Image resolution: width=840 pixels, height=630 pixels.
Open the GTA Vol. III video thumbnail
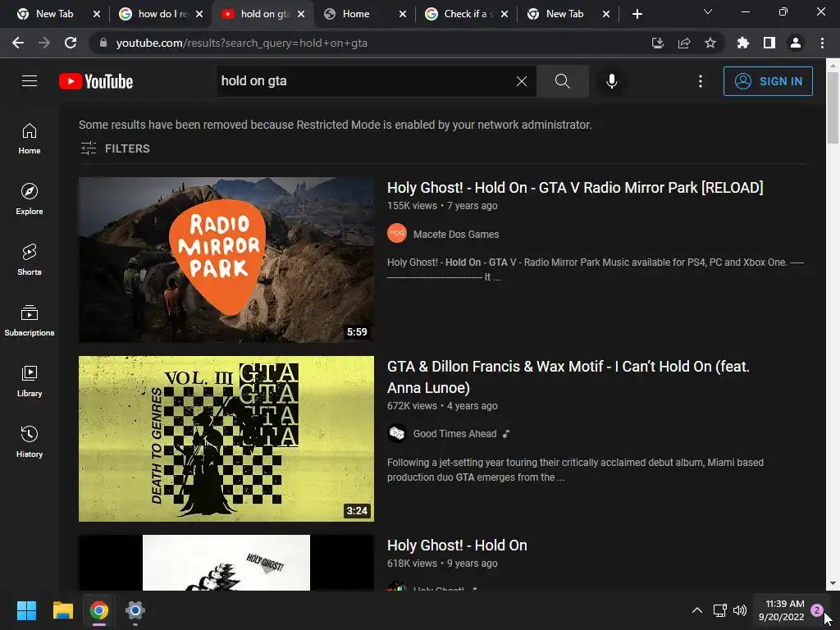(226, 439)
